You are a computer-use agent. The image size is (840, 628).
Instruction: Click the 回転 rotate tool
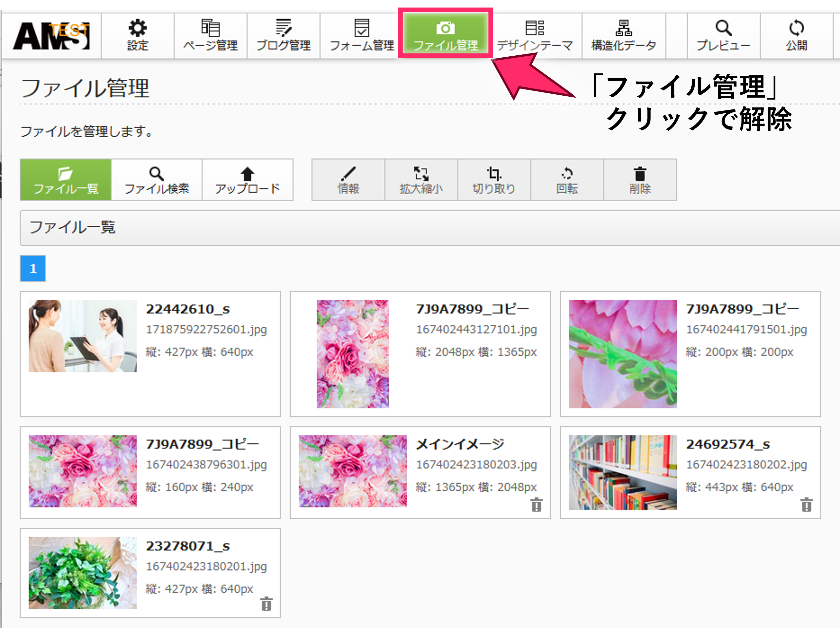click(567, 180)
